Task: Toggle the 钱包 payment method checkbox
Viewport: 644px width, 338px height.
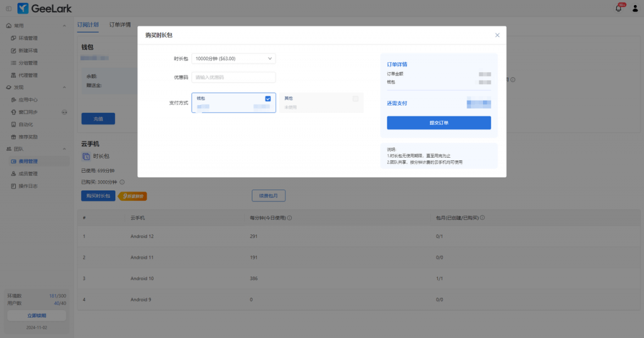Action: coord(268,99)
